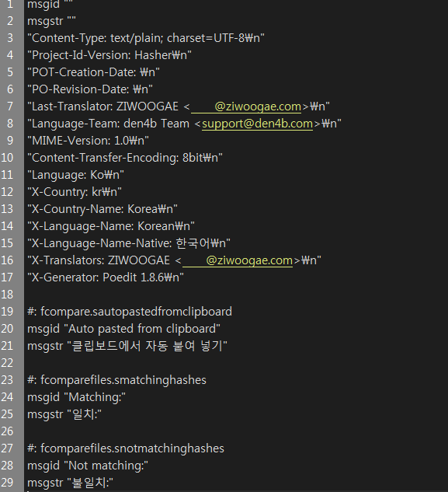Screen dimensions: 448x492
Task: Click msgid "Auto pasted from clipboard"
Action: point(123,329)
